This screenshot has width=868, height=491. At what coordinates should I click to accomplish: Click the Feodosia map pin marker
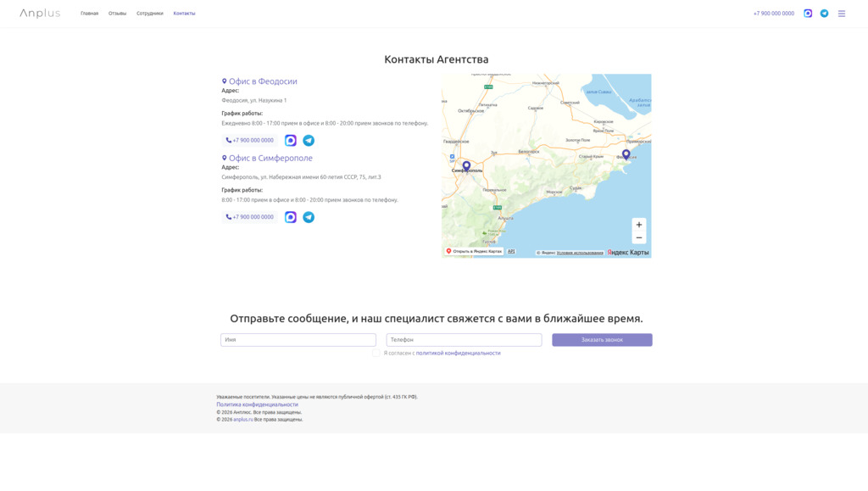(626, 154)
